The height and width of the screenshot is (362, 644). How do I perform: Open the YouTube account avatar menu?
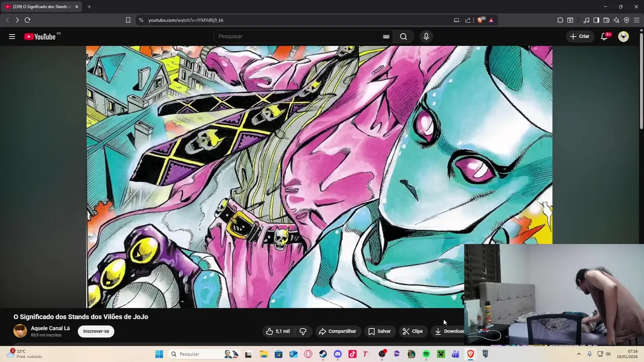(623, 36)
